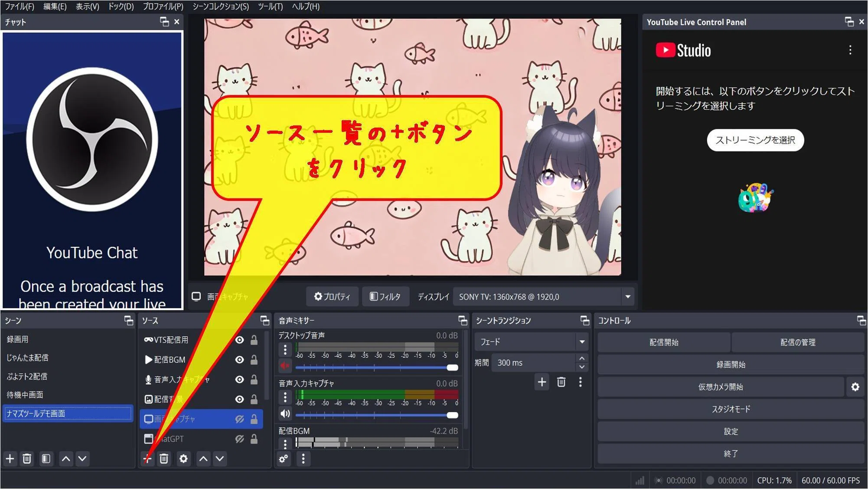Screen dimensions: 868x489
Task: Hide the 配信背景 source
Action: click(239, 399)
